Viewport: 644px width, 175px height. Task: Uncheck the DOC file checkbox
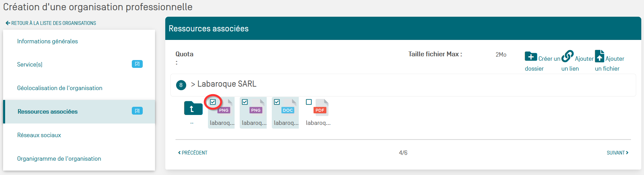point(277,102)
